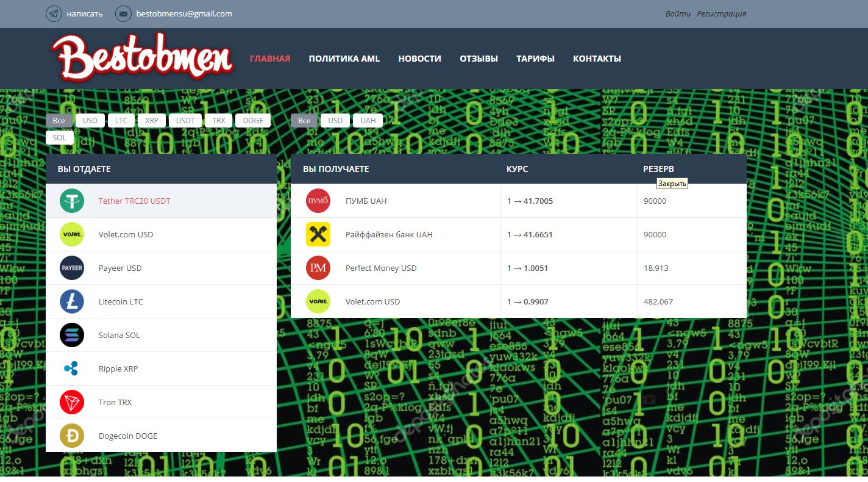The width and height of the screenshot is (868, 482).
Task: Open the КОНТАКТЫ page
Action: tap(597, 59)
